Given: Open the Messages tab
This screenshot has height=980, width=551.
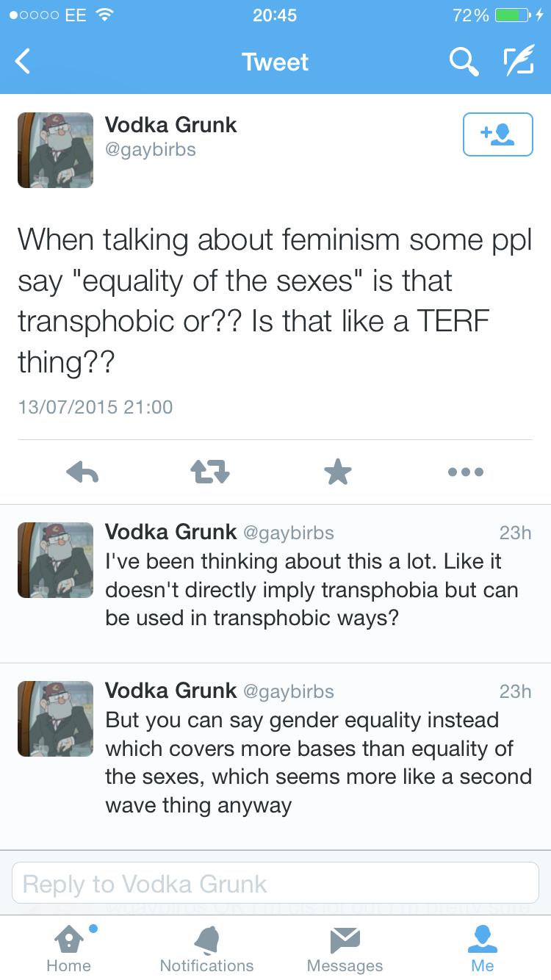Looking at the screenshot, I should (345, 948).
